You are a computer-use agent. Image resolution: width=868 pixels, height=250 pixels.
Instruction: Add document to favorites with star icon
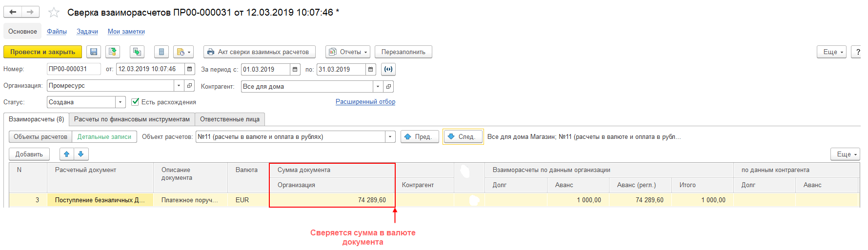click(54, 12)
